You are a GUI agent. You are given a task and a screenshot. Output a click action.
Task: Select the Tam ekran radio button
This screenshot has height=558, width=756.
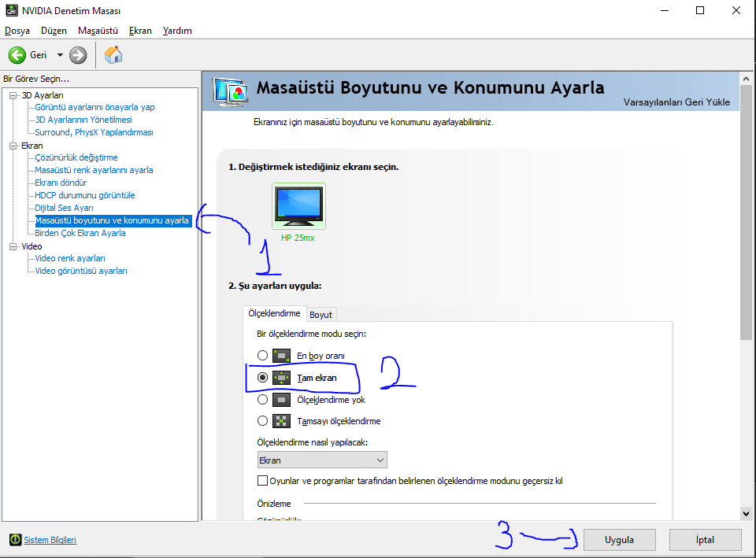262,378
